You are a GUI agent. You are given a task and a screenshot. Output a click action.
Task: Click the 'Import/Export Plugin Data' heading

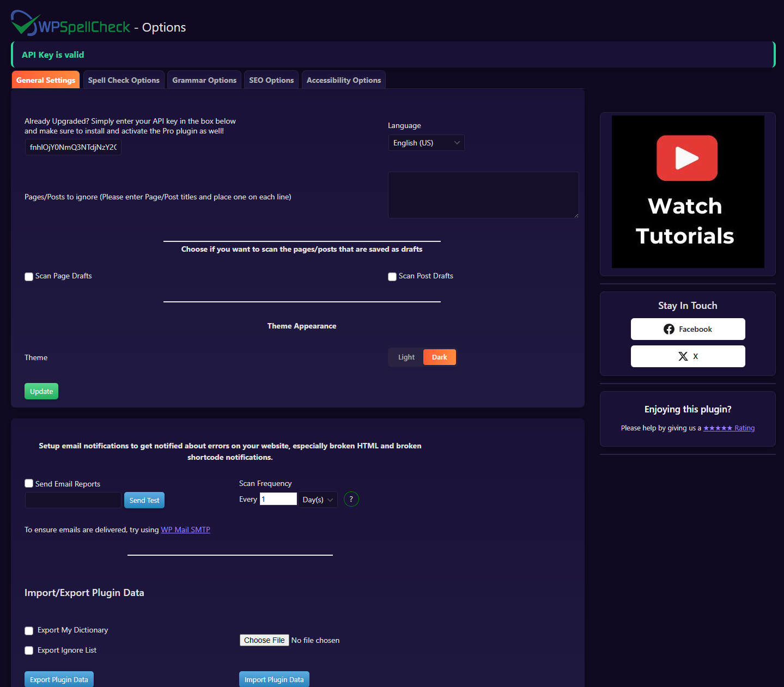(x=84, y=593)
